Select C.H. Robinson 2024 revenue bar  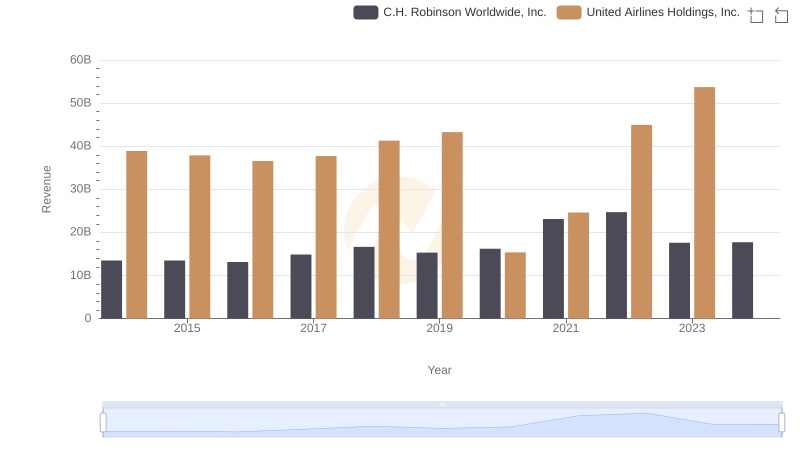(742, 280)
